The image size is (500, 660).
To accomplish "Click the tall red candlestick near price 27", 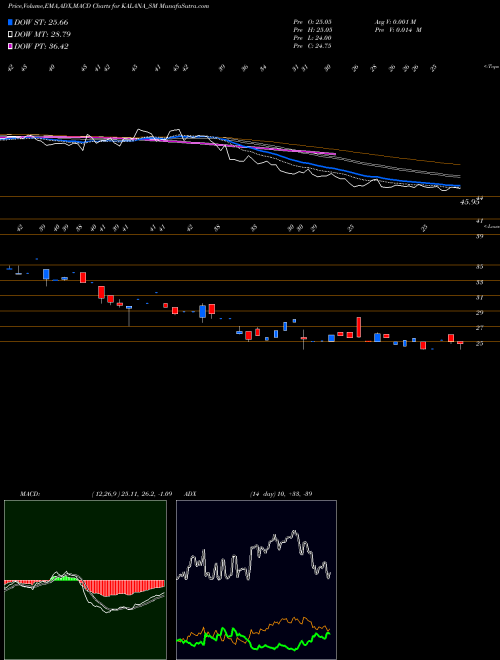I will pos(359,327).
